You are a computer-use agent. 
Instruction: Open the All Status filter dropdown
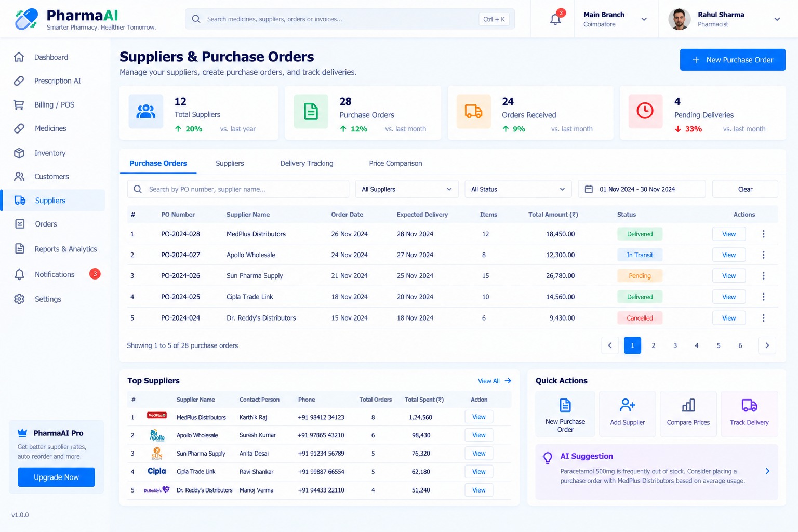point(518,189)
